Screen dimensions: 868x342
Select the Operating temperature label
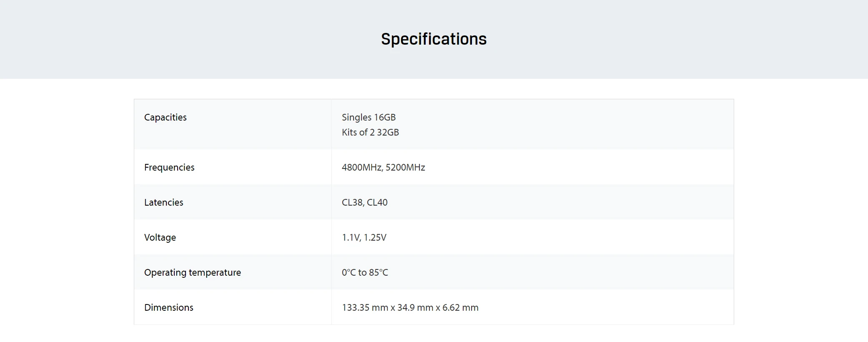[193, 272]
